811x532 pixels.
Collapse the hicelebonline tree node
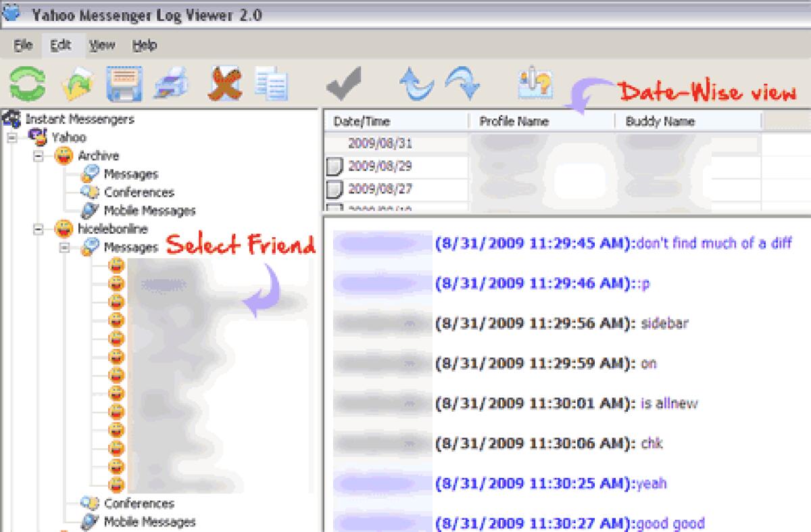(x=39, y=229)
